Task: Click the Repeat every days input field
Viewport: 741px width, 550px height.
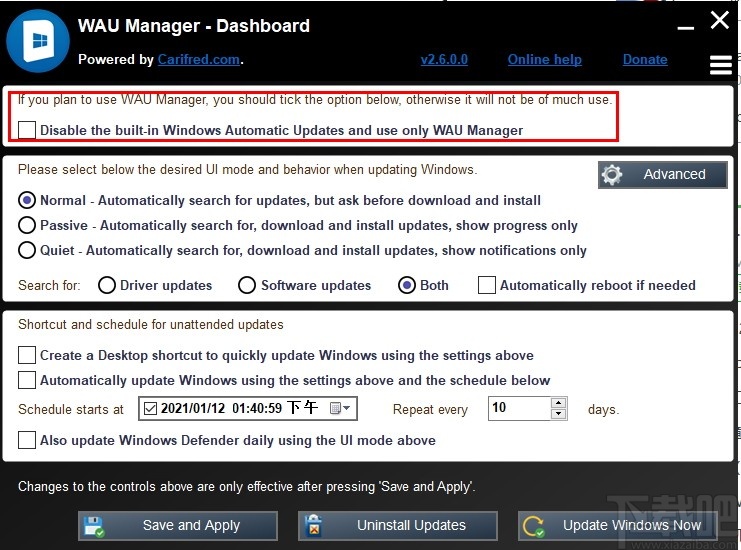Action: [x=520, y=408]
